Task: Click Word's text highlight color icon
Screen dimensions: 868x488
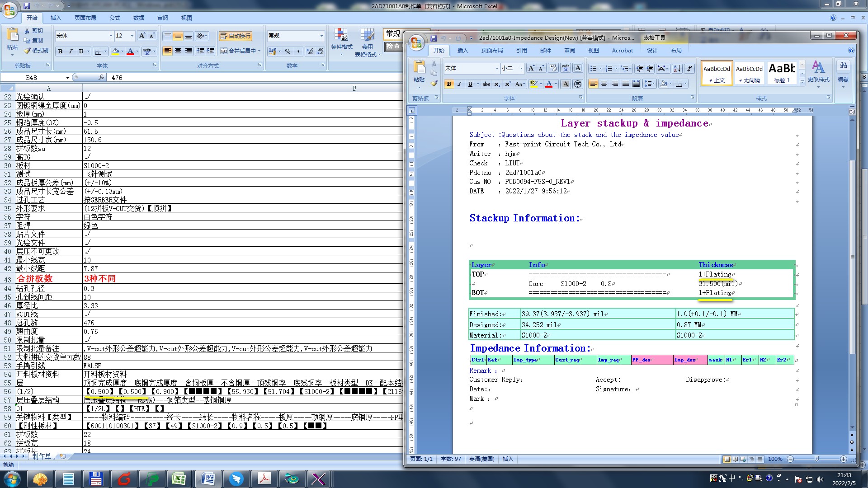Action: point(534,84)
